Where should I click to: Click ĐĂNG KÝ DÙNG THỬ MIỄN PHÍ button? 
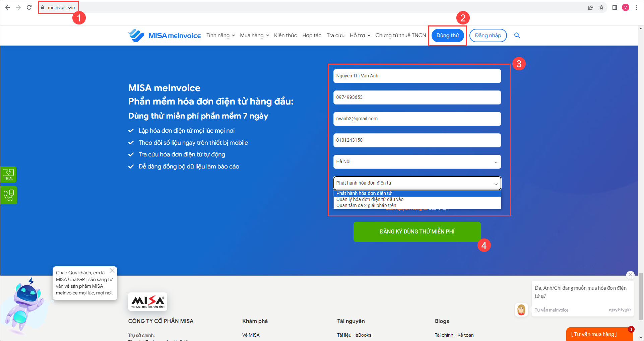(x=417, y=232)
